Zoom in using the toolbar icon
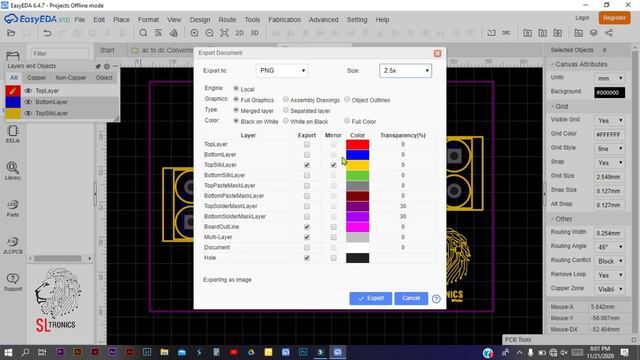Viewport: 640px width, 360px height. [194, 33]
